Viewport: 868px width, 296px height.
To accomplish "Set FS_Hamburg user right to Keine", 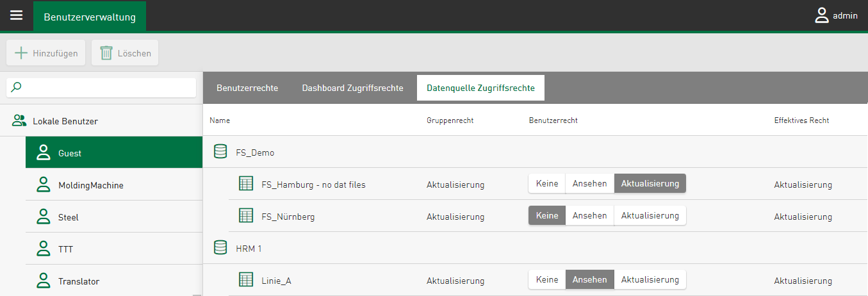I will (x=547, y=184).
